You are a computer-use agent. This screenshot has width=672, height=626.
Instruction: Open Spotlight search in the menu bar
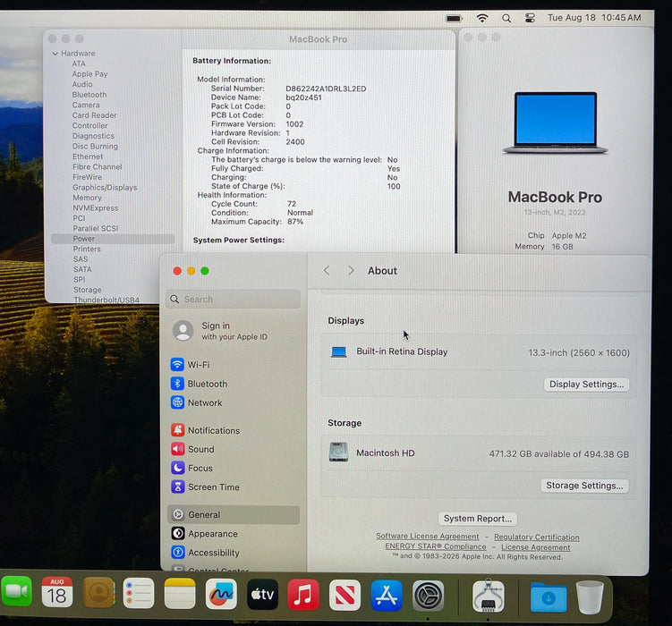click(506, 18)
